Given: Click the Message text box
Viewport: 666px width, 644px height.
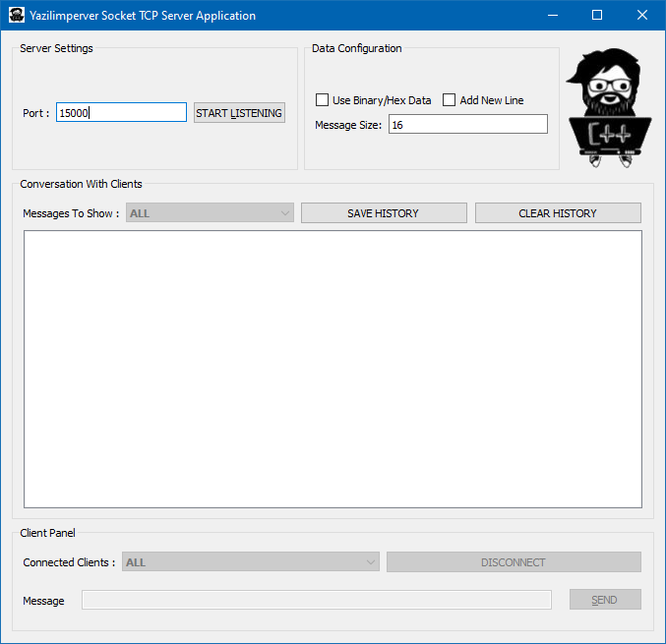Looking at the screenshot, I should point(317,600).
